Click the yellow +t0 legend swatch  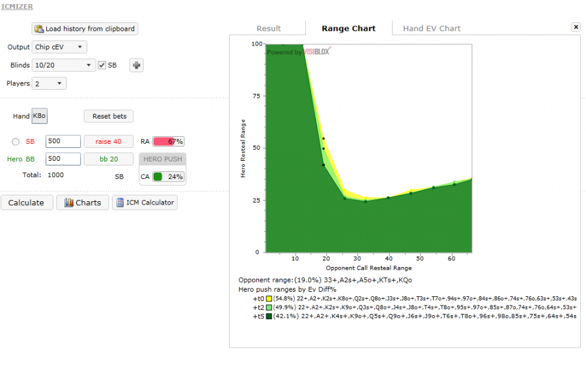269,298
